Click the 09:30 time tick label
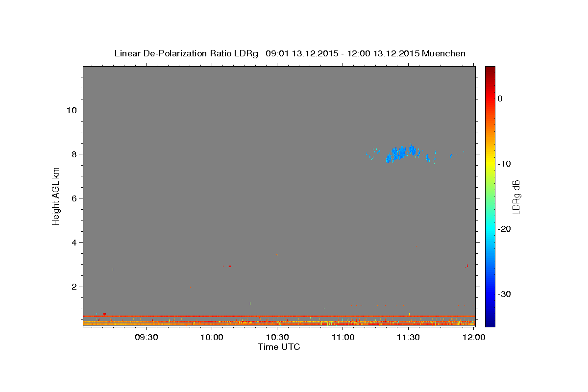 (x=147, y=337)
